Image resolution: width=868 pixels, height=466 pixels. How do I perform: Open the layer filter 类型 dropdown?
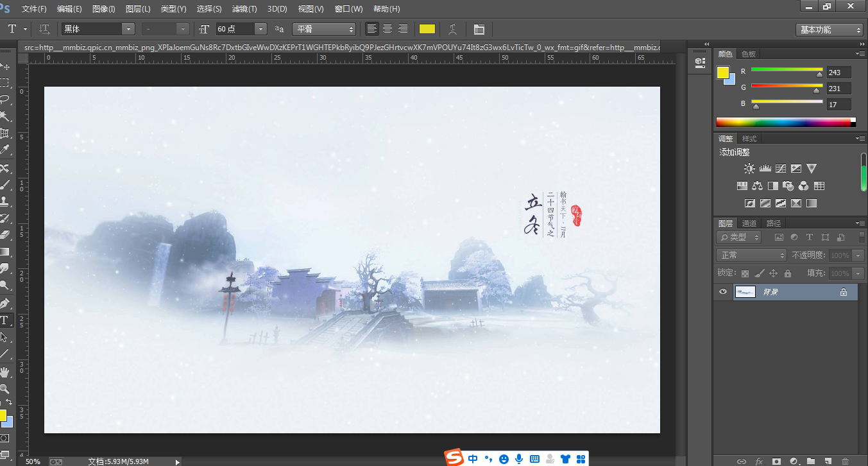coord(739,237)
